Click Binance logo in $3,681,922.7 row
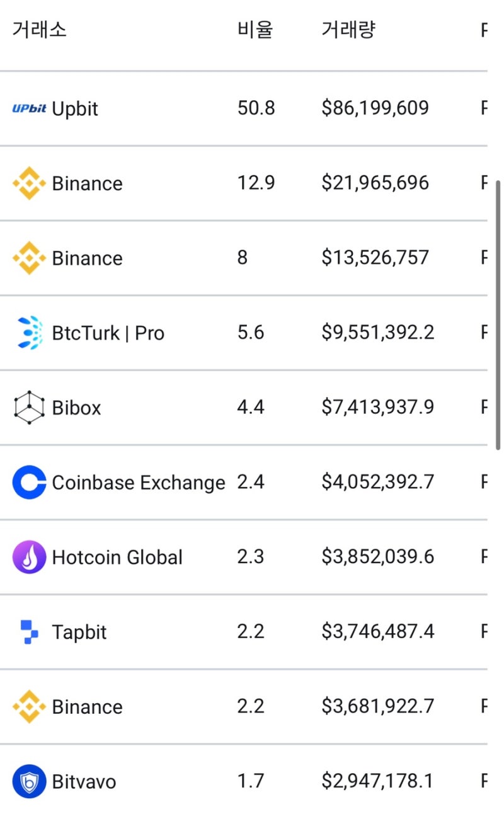Image resolution: width=504 pixels, height=814 pixels. pos(29,706)
